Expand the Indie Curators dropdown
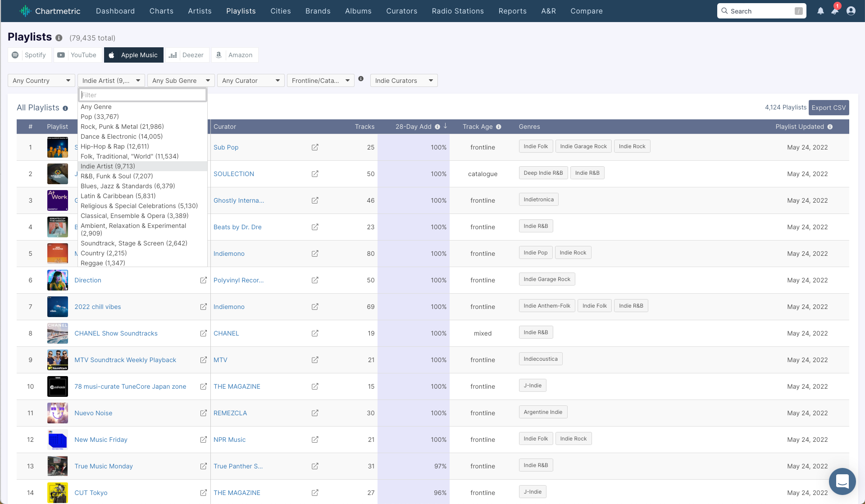 (x=404, y=81)
